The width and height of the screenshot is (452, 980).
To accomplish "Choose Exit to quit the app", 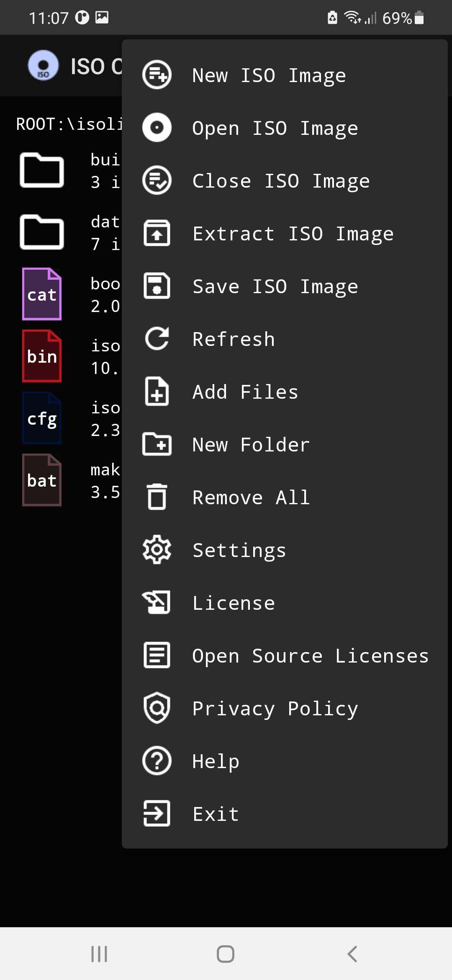I will 216,814.
